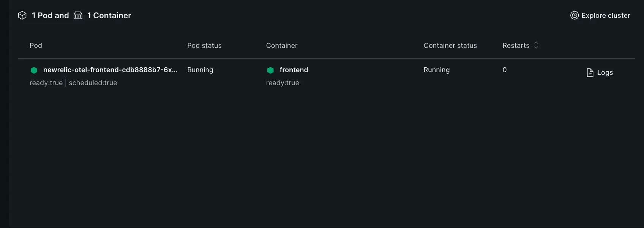Click the pod cube icon in header

pyautogui.click(x=22, y=16)
